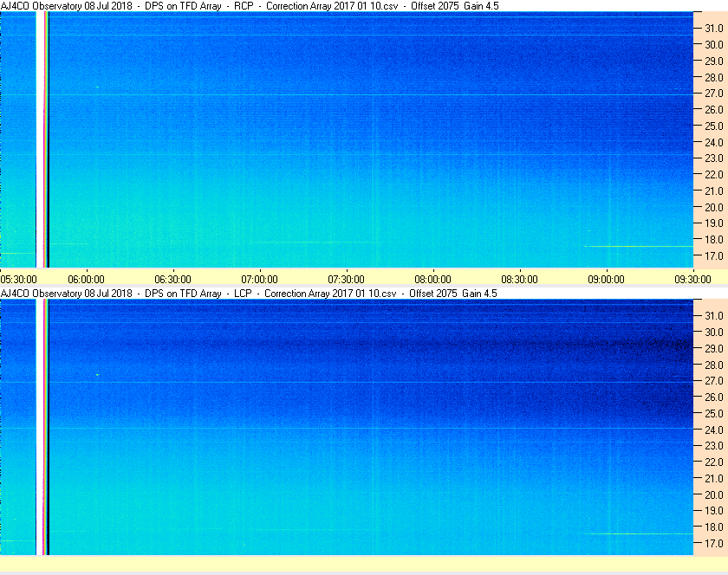Pick the 28.0 frequency label on LCP plot
The width and height of the screenshot is (728, 575).
(x=714, y=365)
